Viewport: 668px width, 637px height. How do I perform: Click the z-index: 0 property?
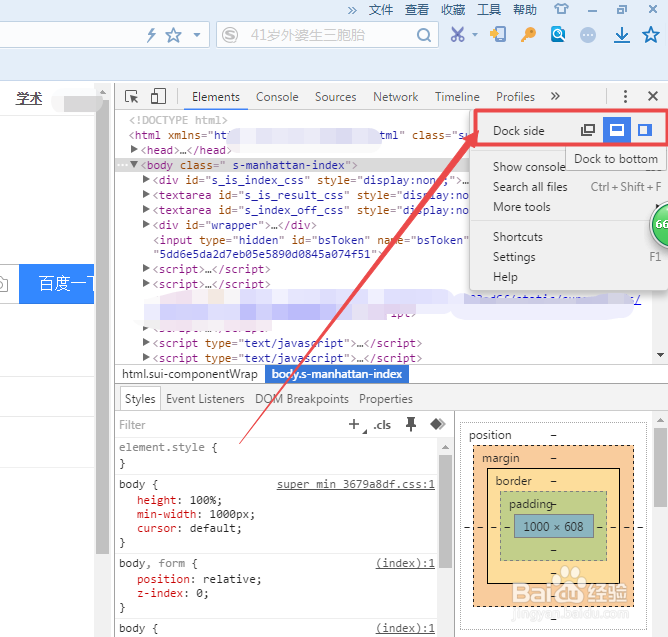pyautogui.click(x=173, y=594)
